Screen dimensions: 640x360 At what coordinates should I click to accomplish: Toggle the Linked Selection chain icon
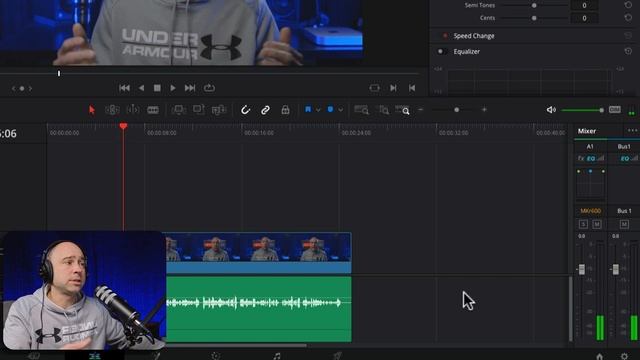(265, 110)
